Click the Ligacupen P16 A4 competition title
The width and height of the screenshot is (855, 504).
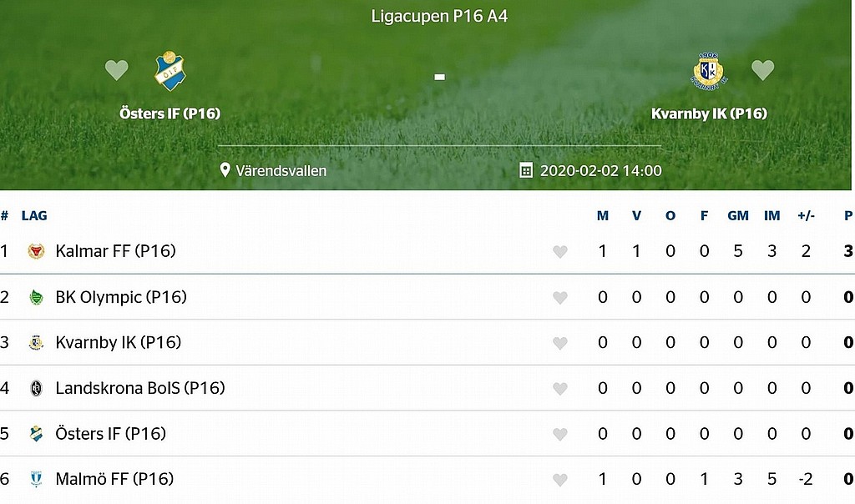(x=439, y=17)
